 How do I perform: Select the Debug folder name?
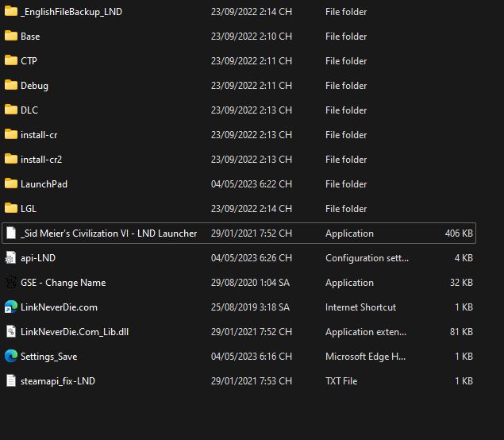[x=34, y=86]
